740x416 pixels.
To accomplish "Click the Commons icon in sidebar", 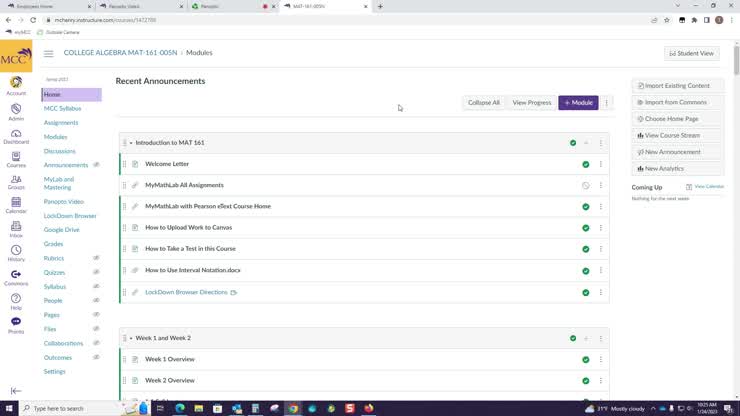I will (x=16, y=276).
